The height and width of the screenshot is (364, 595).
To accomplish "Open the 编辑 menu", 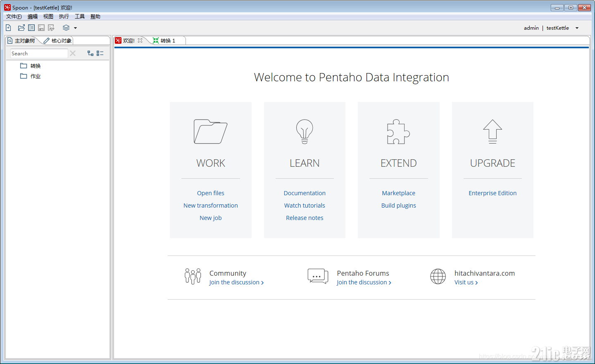I will [x=33, y=17].
